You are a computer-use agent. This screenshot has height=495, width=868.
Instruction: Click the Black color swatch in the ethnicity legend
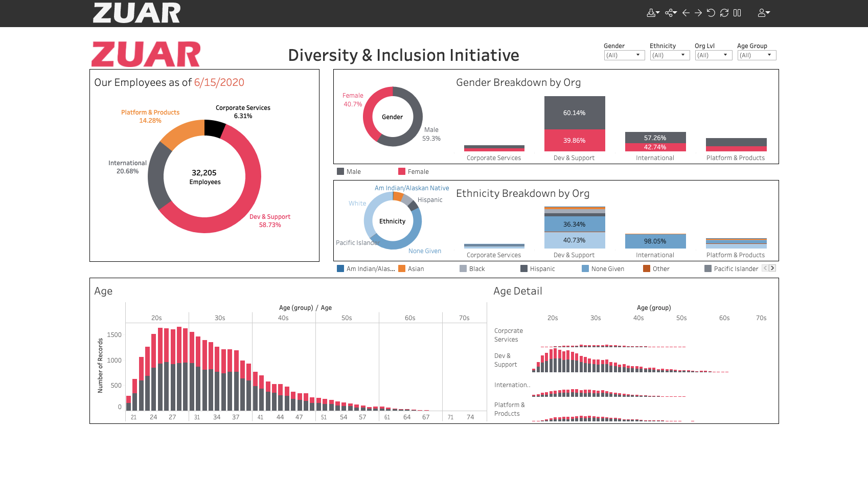click(x=462, y=268)
